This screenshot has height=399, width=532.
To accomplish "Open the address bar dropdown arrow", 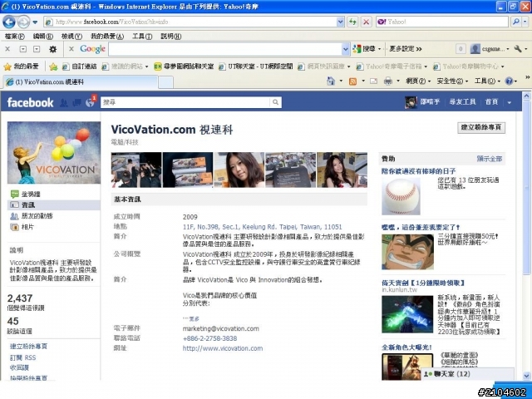I will [341, 22].
